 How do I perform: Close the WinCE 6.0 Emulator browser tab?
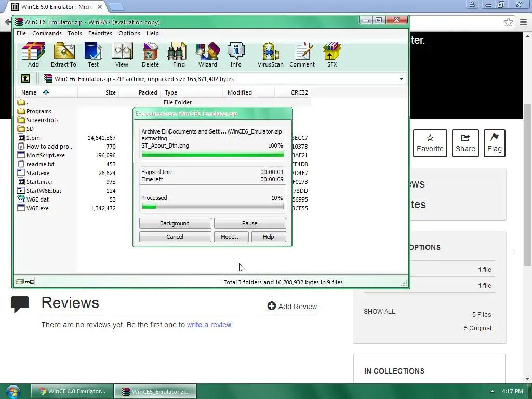point(100,7)
